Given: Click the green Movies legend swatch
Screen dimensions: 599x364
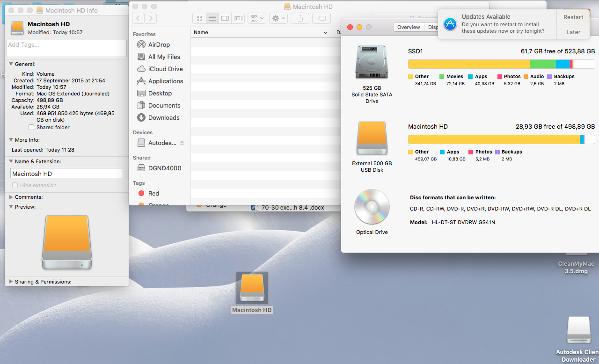Looking at the screenshot, I should pyautogui.click(x=442, y=76).
